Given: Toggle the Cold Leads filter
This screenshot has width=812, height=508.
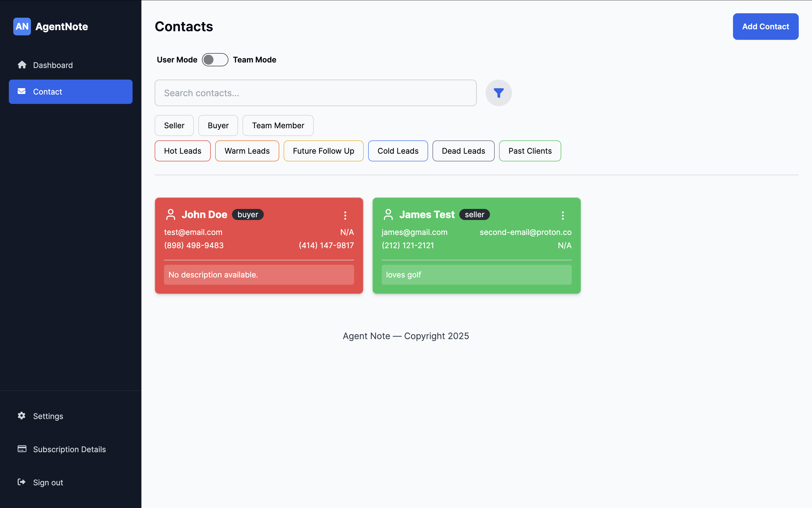Looking at the screenshot, I should coord(398,151).
